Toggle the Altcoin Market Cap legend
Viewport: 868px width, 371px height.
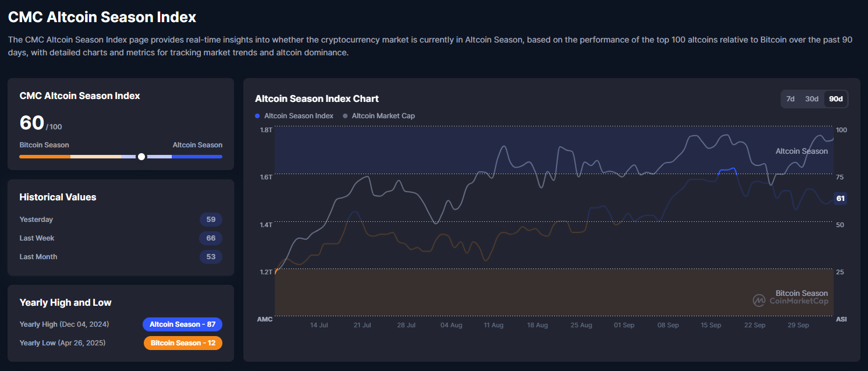383,116
